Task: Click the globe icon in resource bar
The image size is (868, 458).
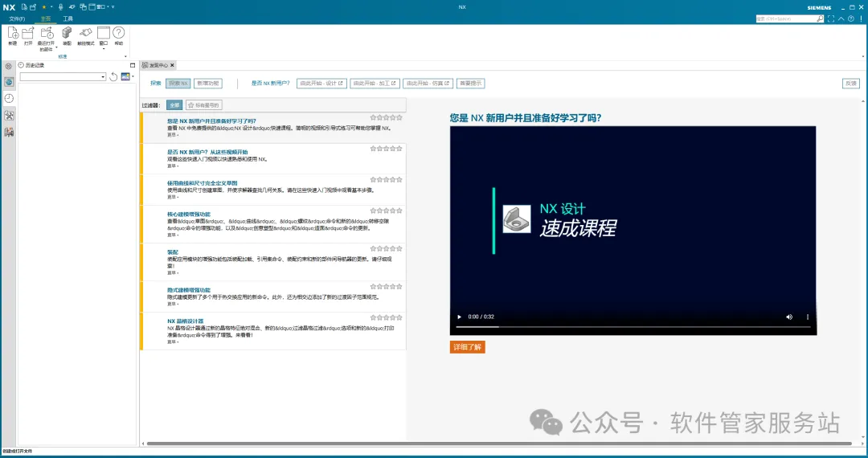Action: [9, 82]
